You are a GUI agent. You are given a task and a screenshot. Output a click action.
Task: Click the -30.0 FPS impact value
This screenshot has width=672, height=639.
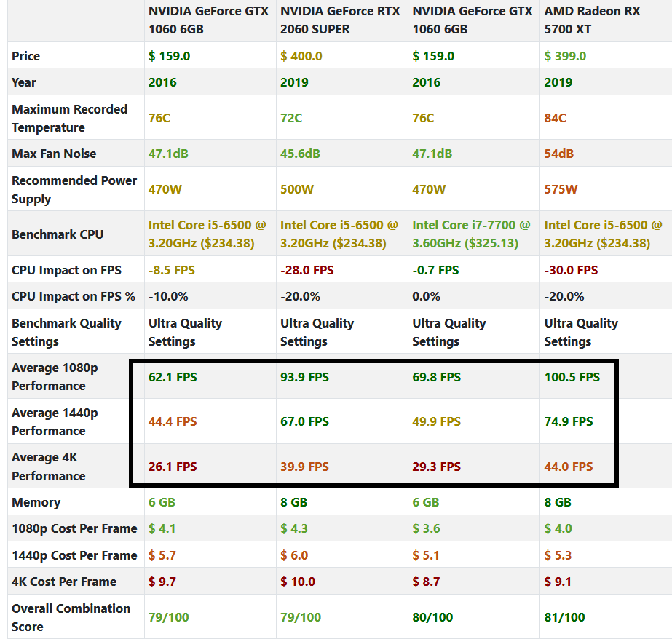click(x=571, y=270)
